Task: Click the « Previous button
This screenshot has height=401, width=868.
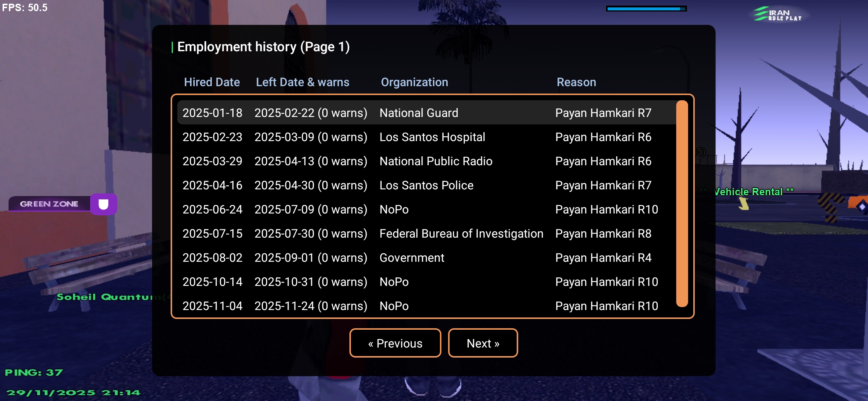Action: click(395, 343)
